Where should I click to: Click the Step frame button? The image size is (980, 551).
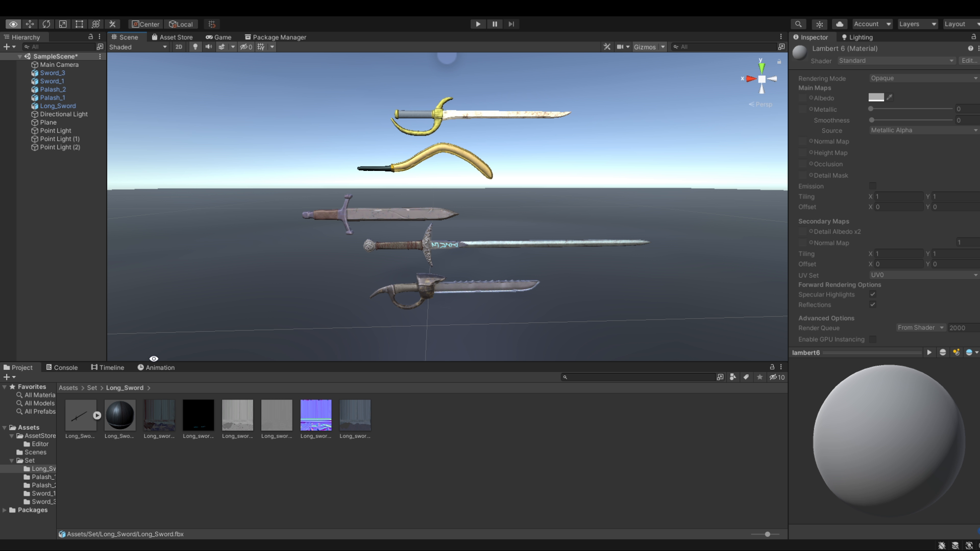511,24
